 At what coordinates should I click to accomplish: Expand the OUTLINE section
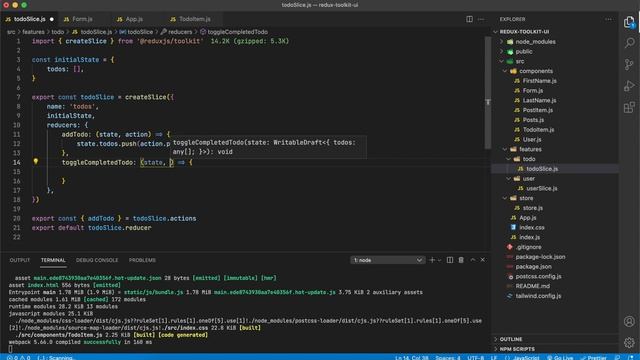tap(511, 339)
